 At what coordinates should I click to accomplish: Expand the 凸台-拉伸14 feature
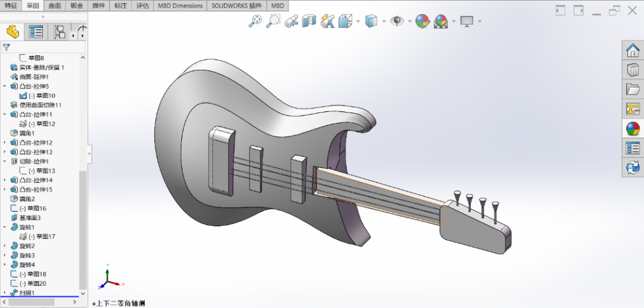[x=5, y=180]
